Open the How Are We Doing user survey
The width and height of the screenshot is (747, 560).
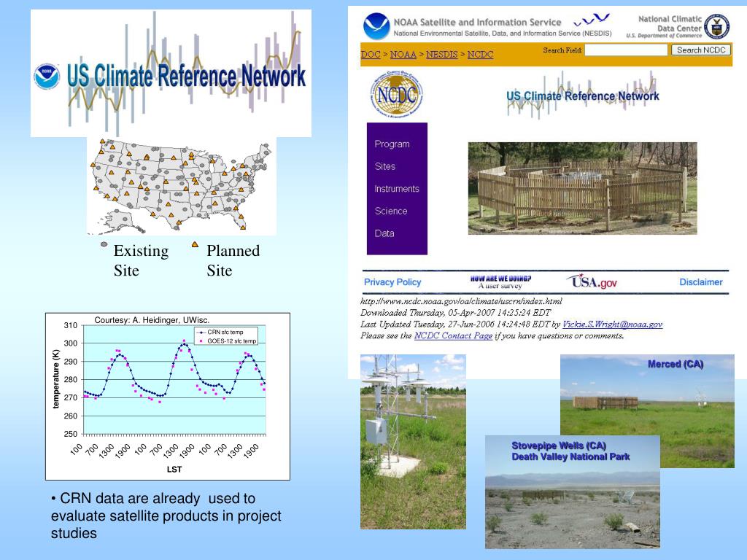(x=500, y=282)
